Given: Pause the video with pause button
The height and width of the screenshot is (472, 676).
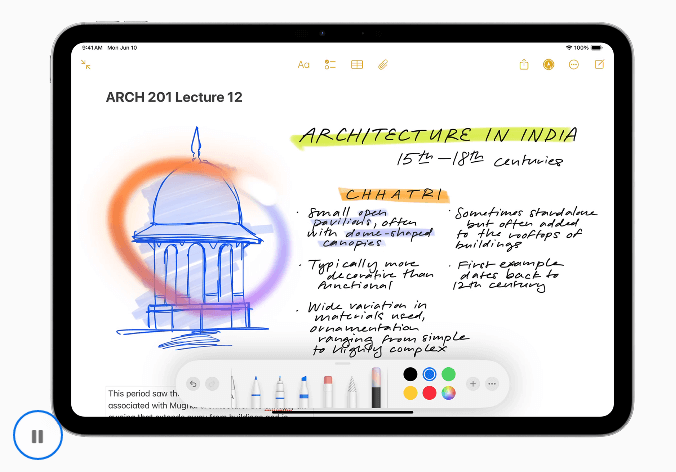Looking at the screenshot, I should click(38, 436).
